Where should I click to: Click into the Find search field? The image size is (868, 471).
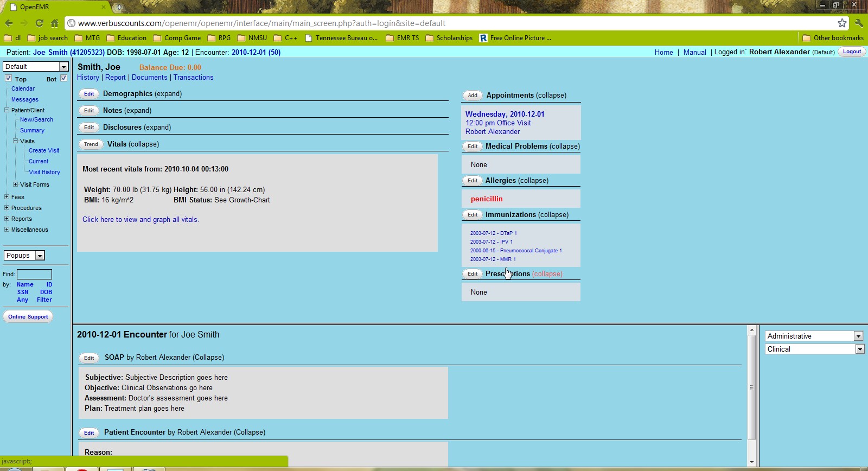click(x=34, y=274)
